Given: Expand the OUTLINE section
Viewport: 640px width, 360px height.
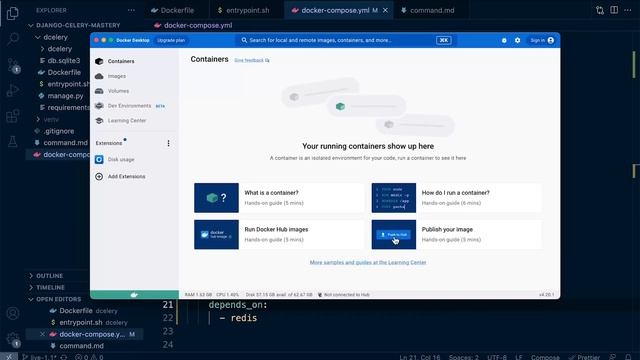Looking at the screenshot, I should (x=49, y=276).
